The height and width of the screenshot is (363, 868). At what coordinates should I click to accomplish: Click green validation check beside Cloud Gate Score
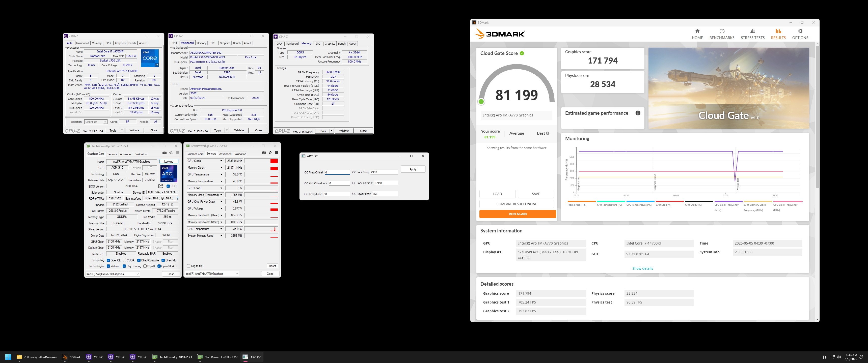pos(522,53)
